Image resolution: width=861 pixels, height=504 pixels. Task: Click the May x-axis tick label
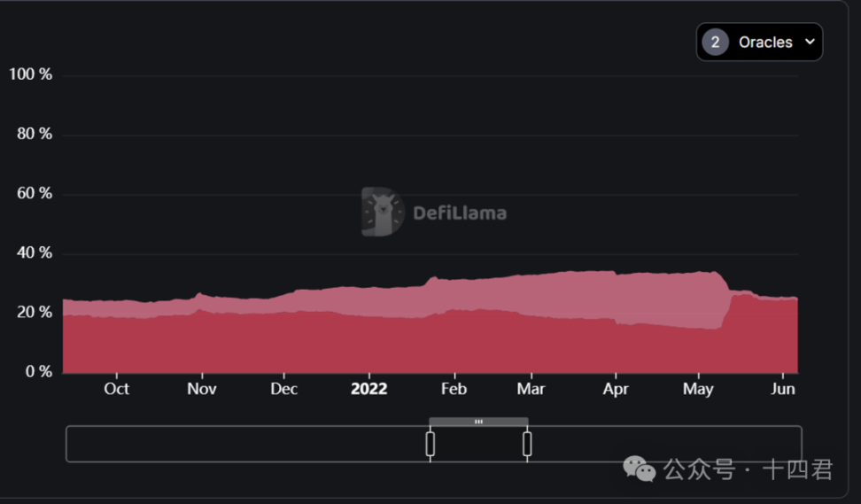pos(698,390)
